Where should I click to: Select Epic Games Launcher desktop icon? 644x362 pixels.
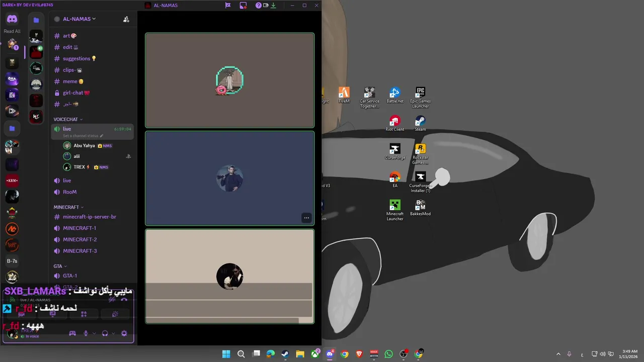[420, 98]
